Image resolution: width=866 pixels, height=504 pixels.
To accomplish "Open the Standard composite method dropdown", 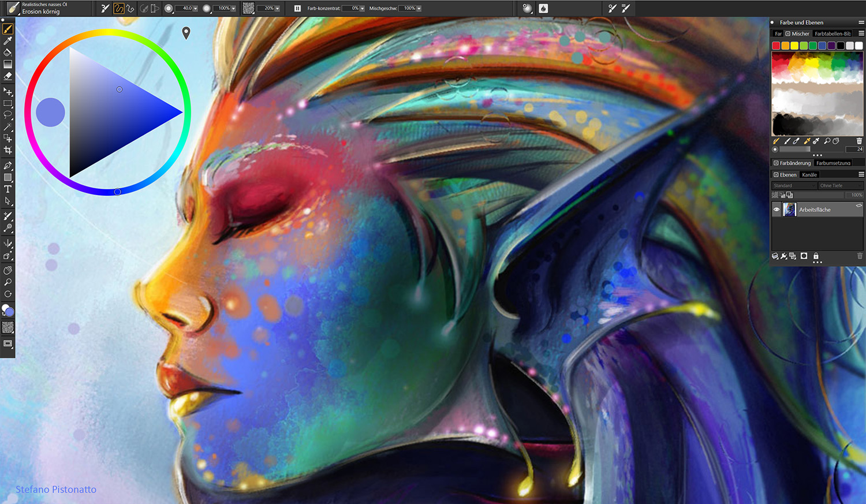I will click(x=794, y=186).
